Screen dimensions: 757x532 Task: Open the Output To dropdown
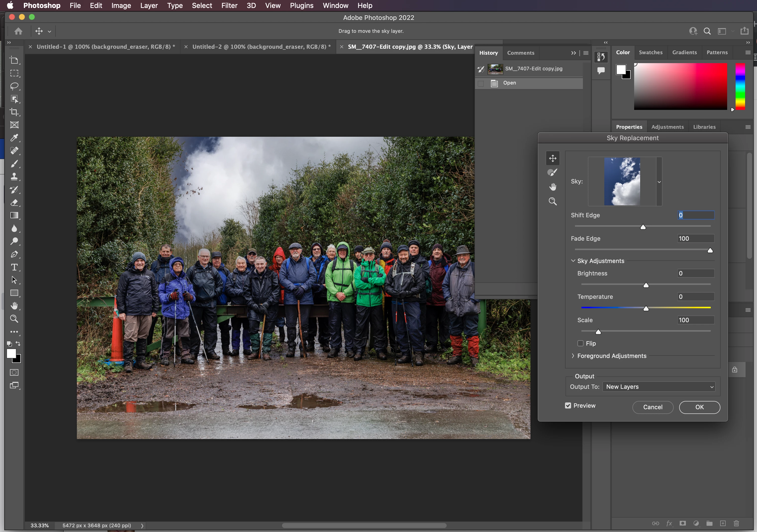click(x=659, y=387)
